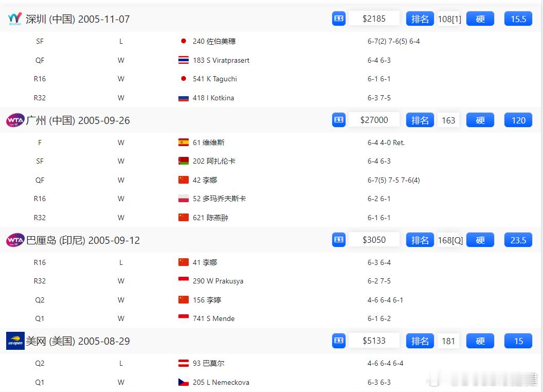Click Thailand flag next to S Viratprasert

coord(184,60)
